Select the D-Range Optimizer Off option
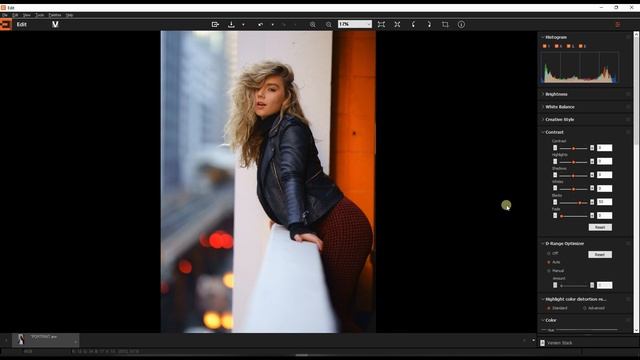Viewport: 640px width, 360px height. (549, 253)
